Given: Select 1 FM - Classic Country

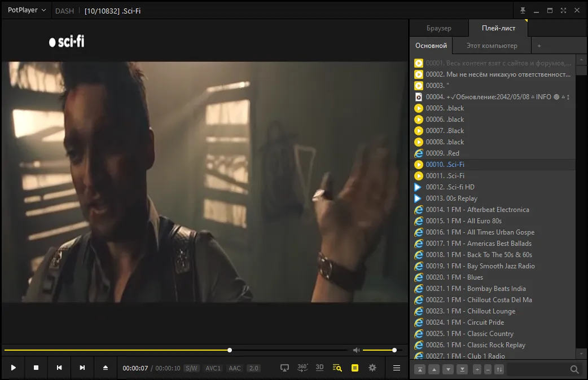Looking at the screenshot, I should [x=493, y=334].
